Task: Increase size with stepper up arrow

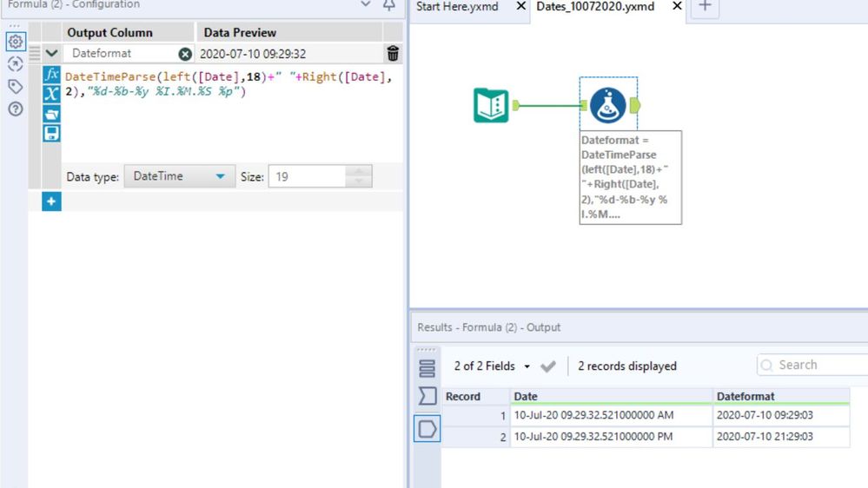Action: [359, 171]
